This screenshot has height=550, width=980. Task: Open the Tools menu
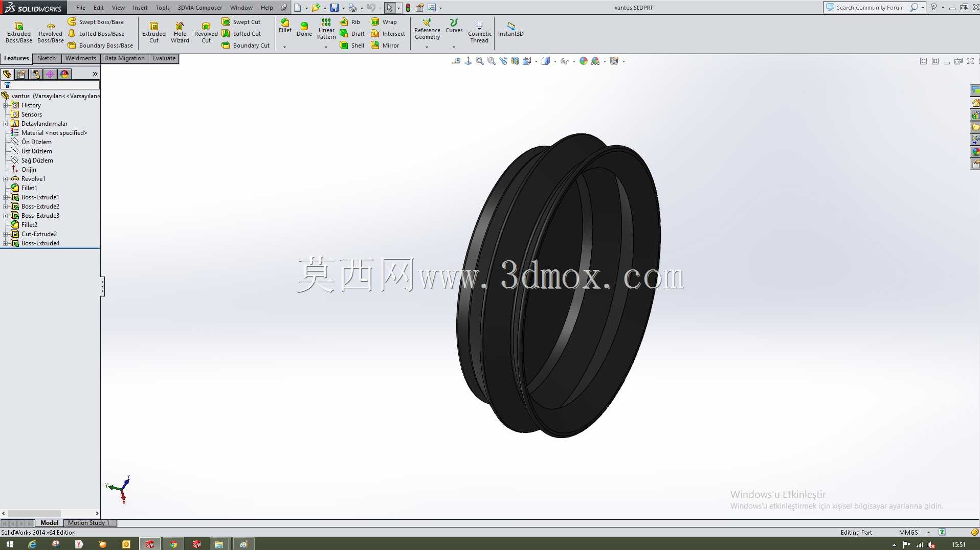pyautogui.click(x=163, y=8)
